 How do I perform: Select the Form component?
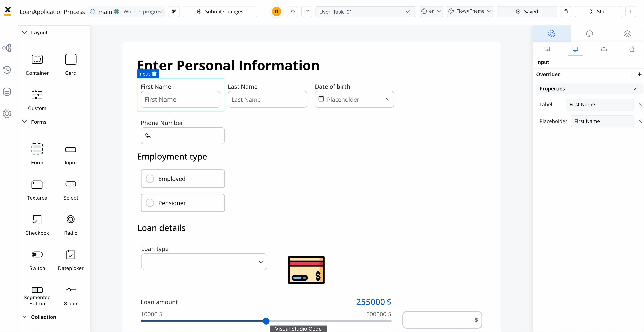click(x=37, y=154)
